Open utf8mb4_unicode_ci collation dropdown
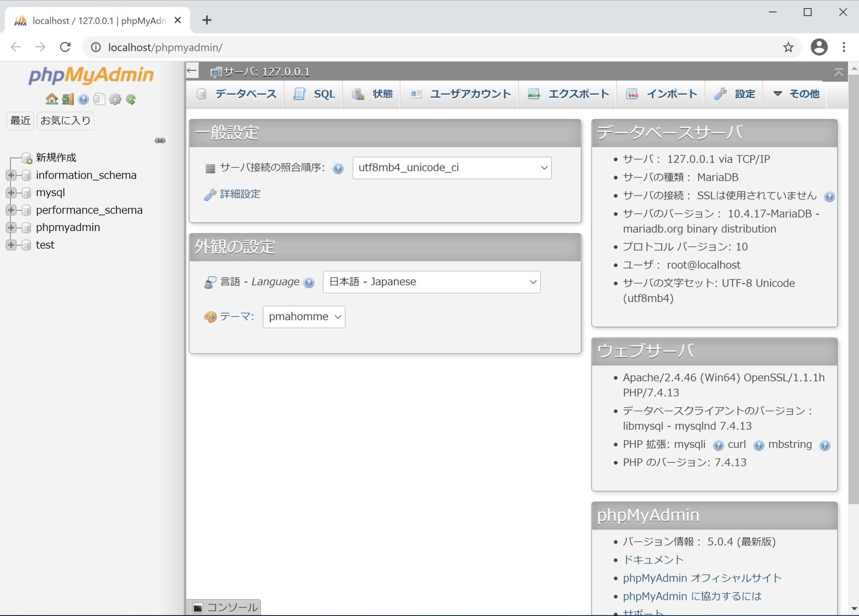Screen dimensions: 859x616 point(452,168)
